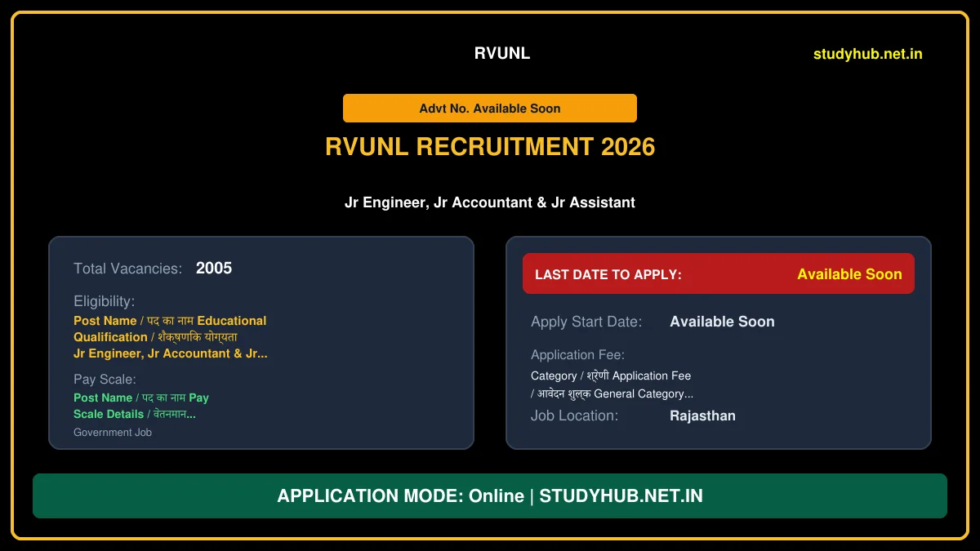Click the Eligibility label

click(x=104, y=301)
